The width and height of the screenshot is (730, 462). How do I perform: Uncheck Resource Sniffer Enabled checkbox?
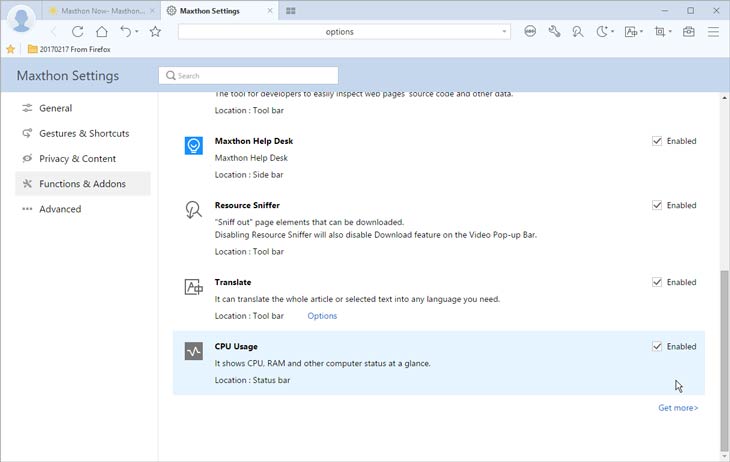pos(657,205)
